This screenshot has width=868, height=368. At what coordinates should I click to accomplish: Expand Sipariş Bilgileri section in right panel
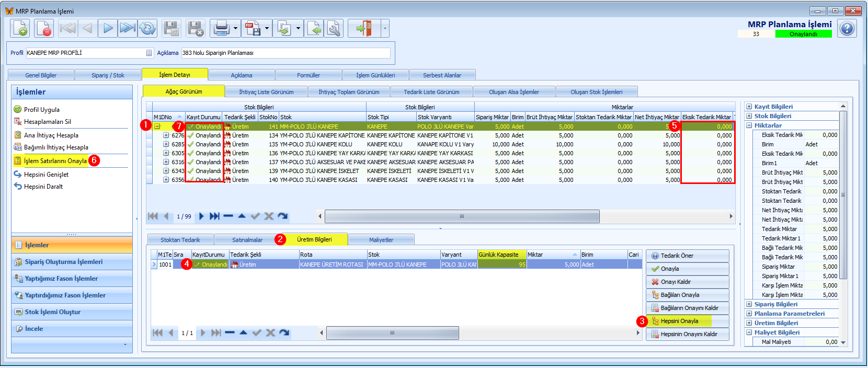pos(749,304)
